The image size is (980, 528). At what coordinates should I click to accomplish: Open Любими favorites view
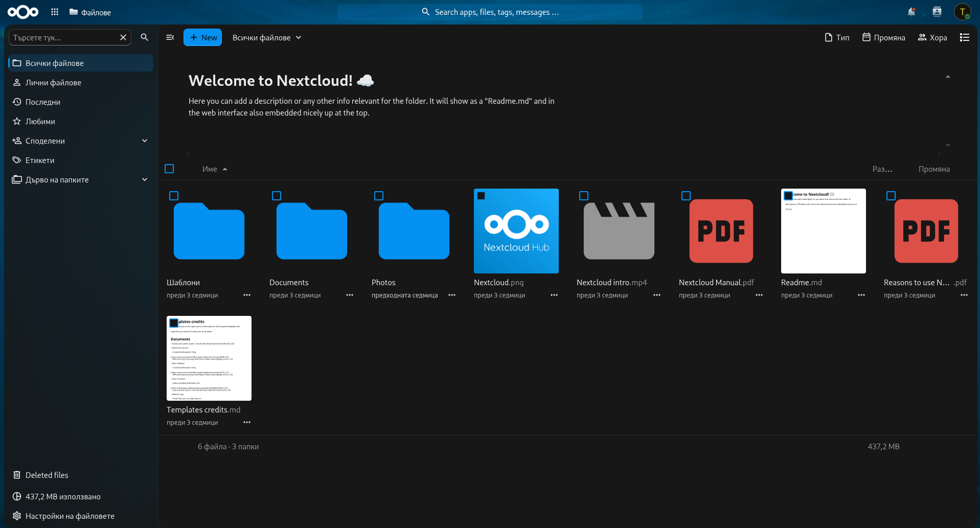point(81,121)
